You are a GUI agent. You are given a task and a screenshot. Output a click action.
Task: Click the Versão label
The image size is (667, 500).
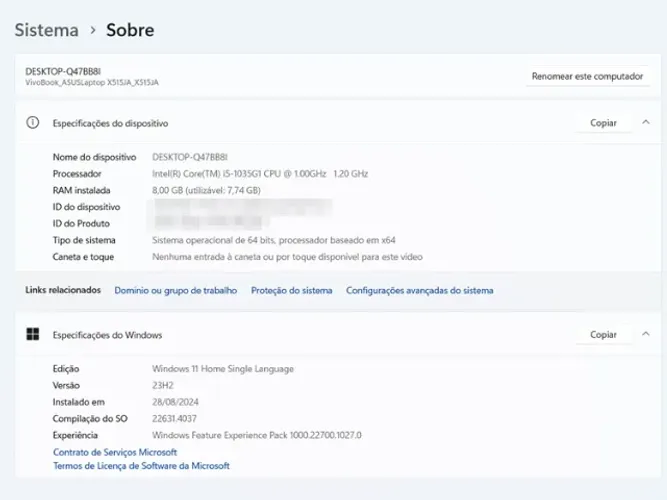tap(66, 386)
